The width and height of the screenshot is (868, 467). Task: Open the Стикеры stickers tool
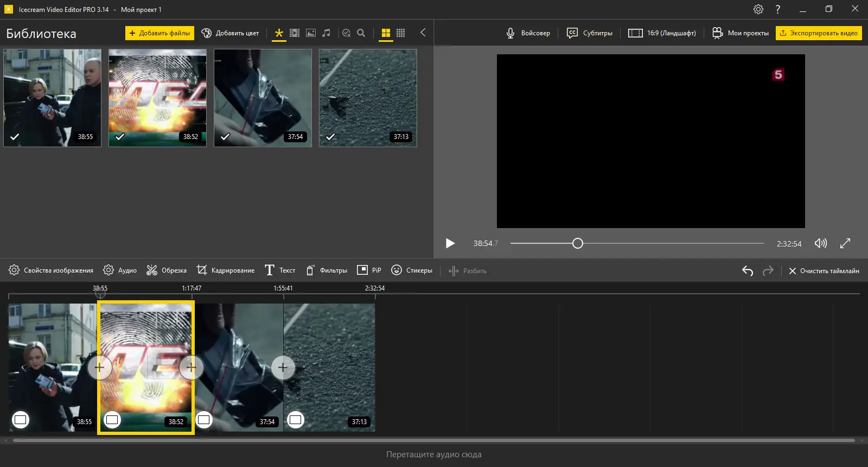point(412,270)
